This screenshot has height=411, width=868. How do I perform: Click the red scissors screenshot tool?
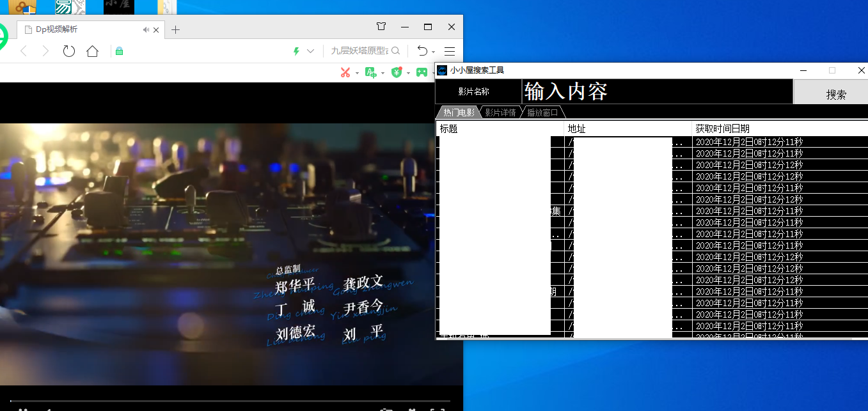coord(345,72)
